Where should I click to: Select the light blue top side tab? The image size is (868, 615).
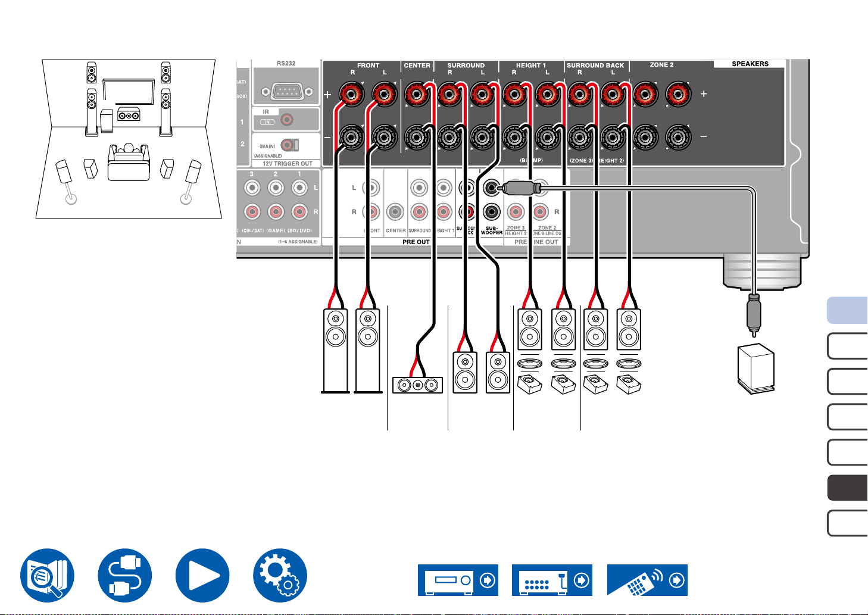point(847,310)
